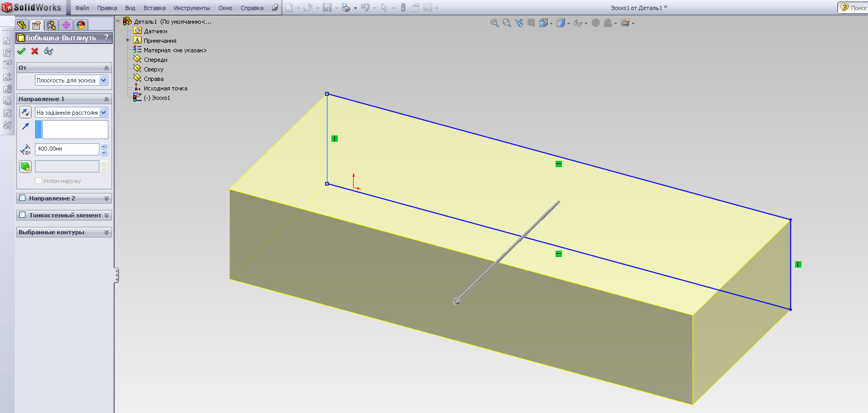This screenshot has height=413, width=868.
Task: Open the View Orientation cube
Action: click(543, 23)
